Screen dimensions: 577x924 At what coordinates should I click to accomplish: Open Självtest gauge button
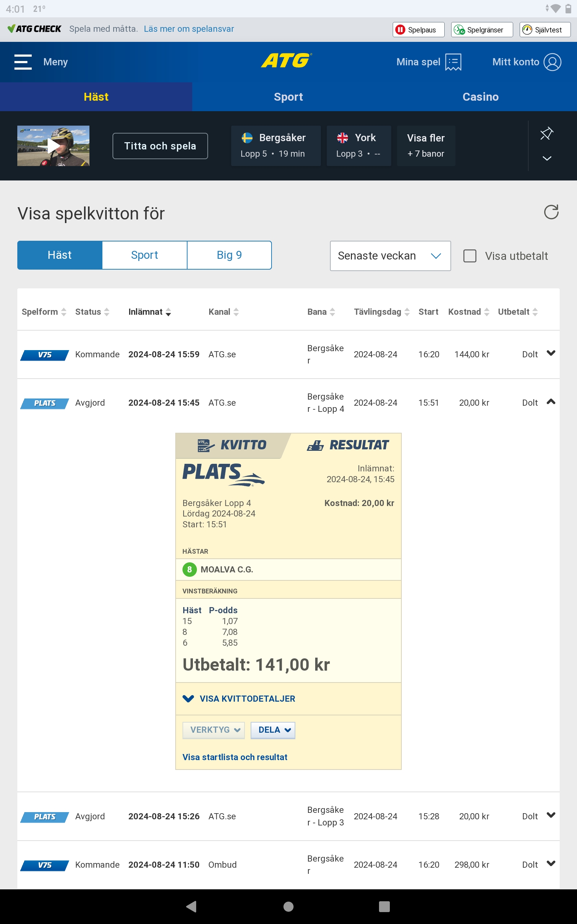[x=545, y=30]
